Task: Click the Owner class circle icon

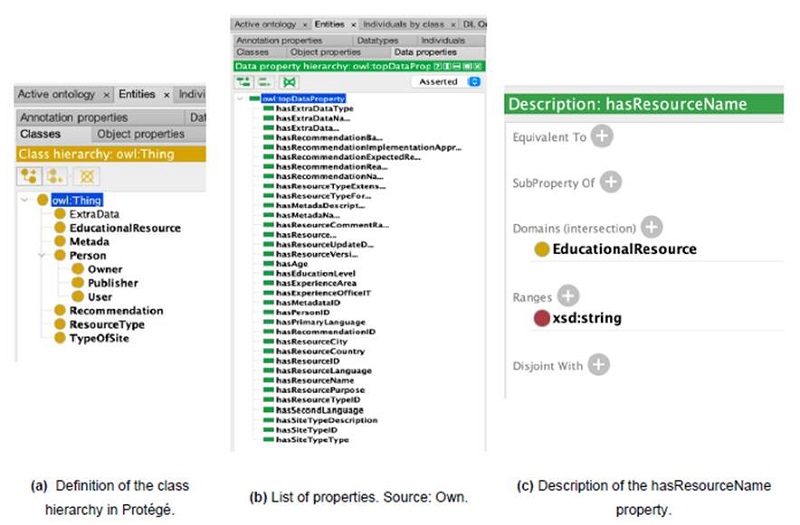Action: (x=78, y=269)
